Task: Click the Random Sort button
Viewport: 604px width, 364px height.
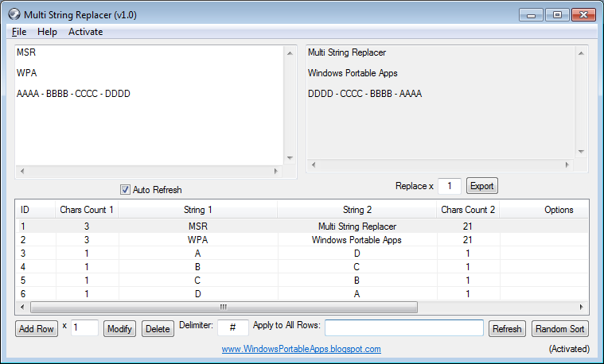Action: tap(559, 329)
